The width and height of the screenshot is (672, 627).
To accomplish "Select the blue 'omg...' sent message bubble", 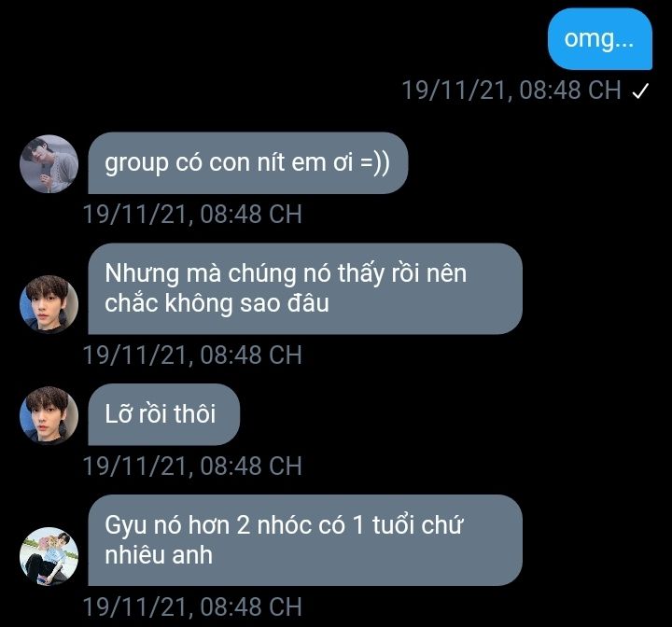I will tap(600, 39).
